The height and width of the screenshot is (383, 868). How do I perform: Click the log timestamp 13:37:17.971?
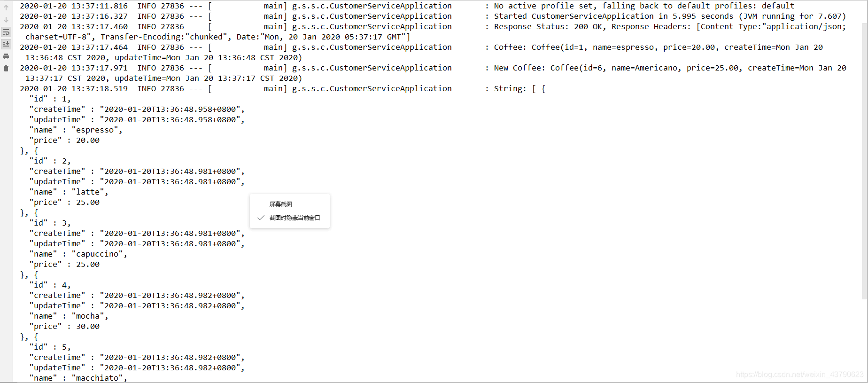(99, 68)
